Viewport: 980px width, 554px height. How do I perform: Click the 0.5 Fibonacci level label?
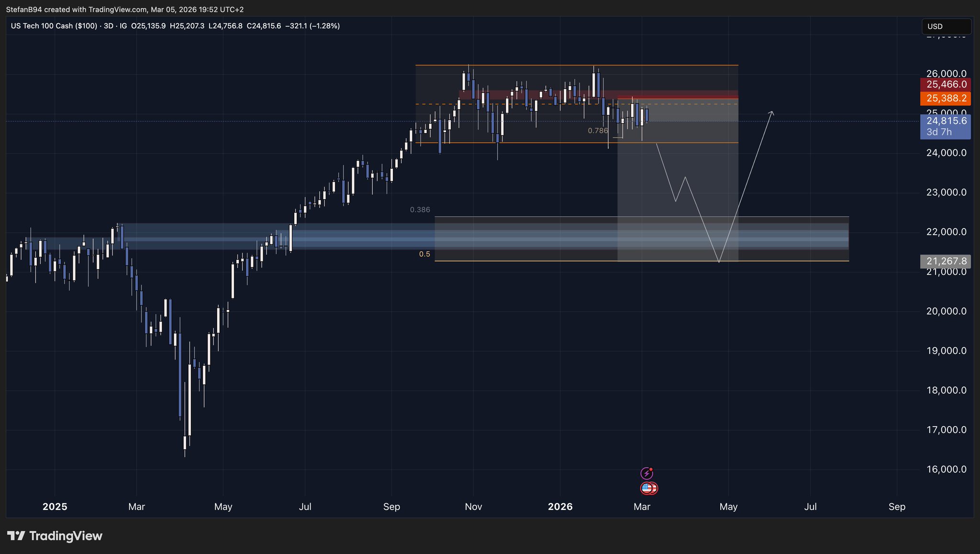click(x=424, y=254)
